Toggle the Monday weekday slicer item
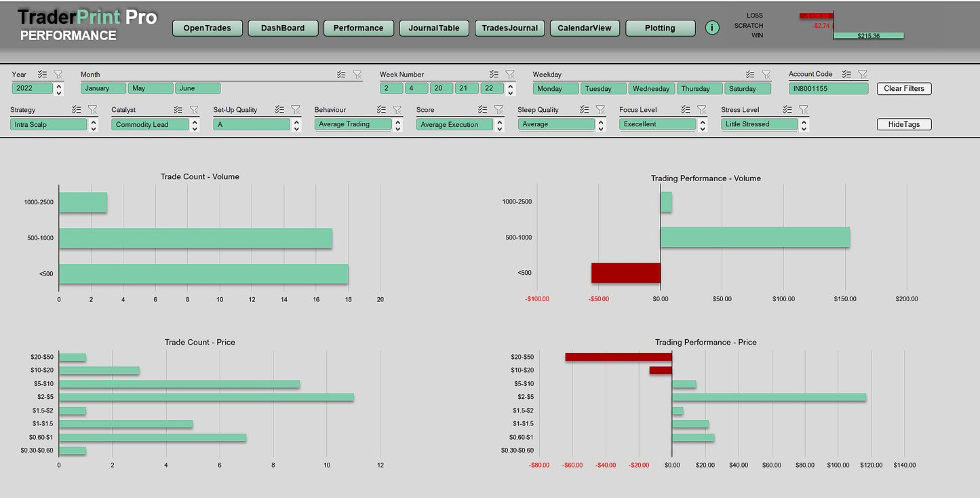980x498 pixels. pyautogui.click(x=556, y=88)
